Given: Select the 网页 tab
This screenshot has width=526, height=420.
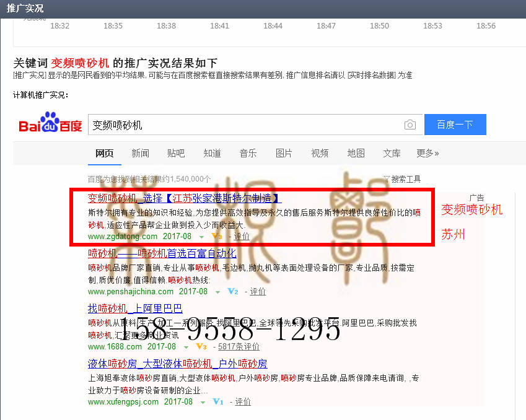Looking at the screenshot, I should click(104, 153).
